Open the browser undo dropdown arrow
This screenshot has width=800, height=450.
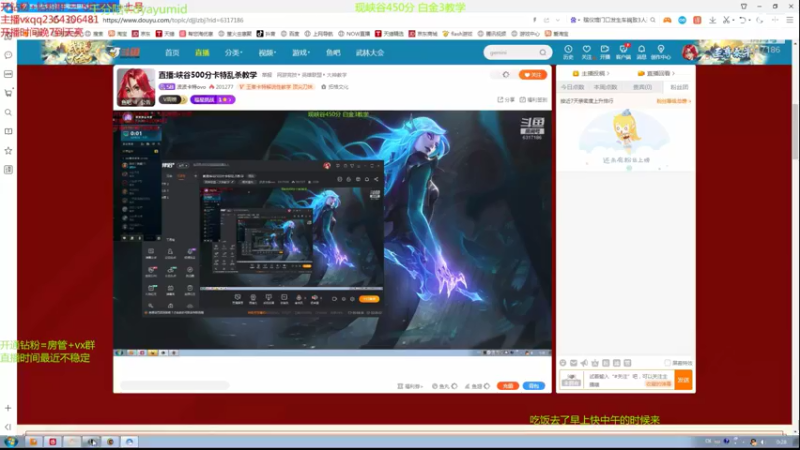pyautogui.click(x=749, y=20)
